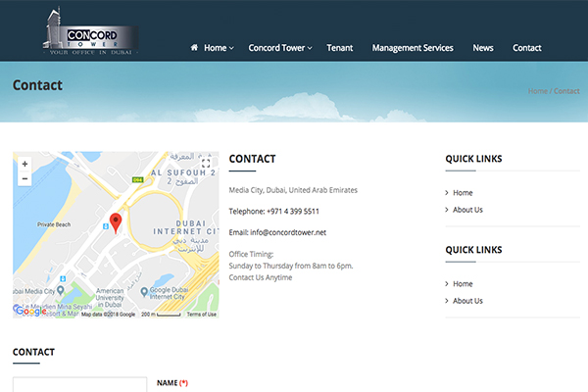Screen dimensions: 588x392
Task: Open About Us in the first Quick Links
Action: point(467,210)
